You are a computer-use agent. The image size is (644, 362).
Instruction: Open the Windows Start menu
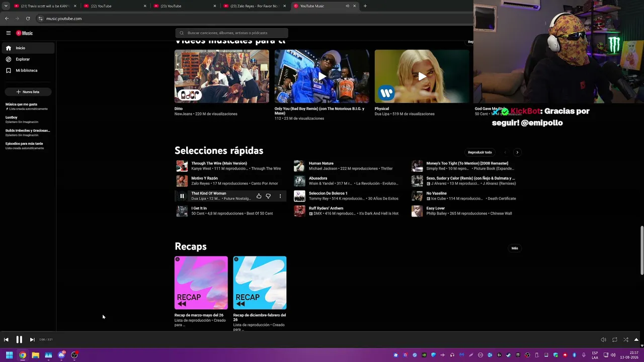9,355
